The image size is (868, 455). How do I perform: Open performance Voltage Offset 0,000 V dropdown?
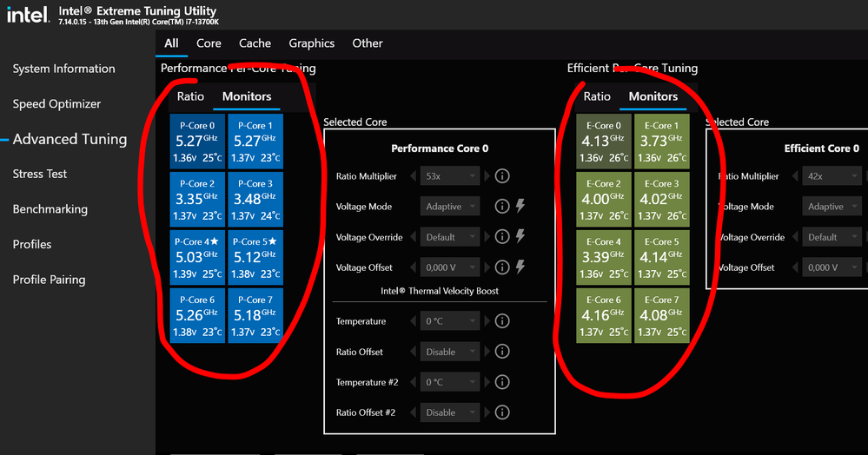tap(450, 267)
